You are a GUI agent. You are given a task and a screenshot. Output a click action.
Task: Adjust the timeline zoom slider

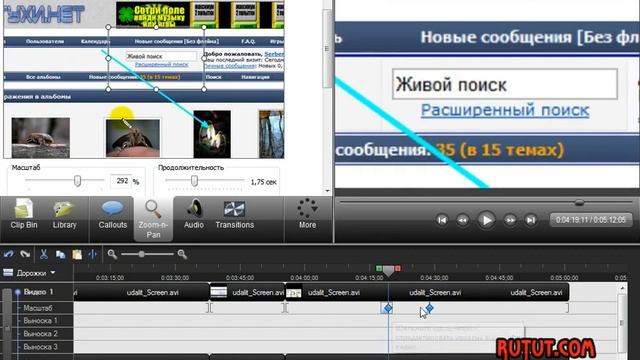click(x=141, y=254)
